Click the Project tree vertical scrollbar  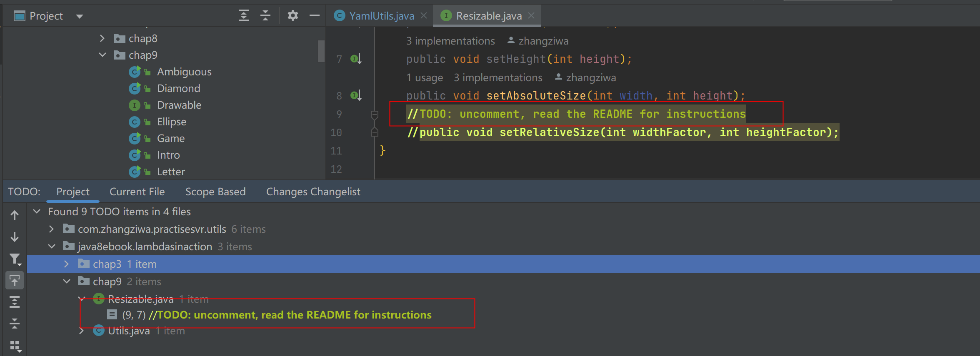point(321,51)
